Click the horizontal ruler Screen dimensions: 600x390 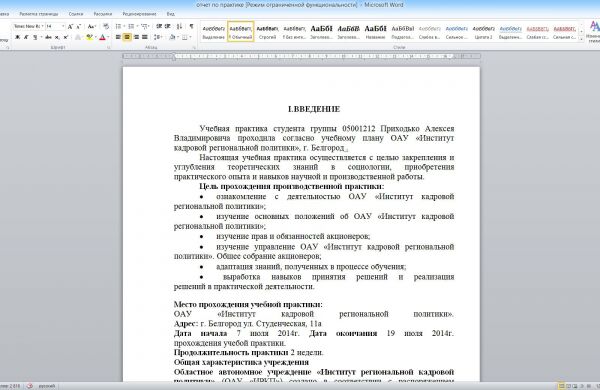(x=301, y=56)
